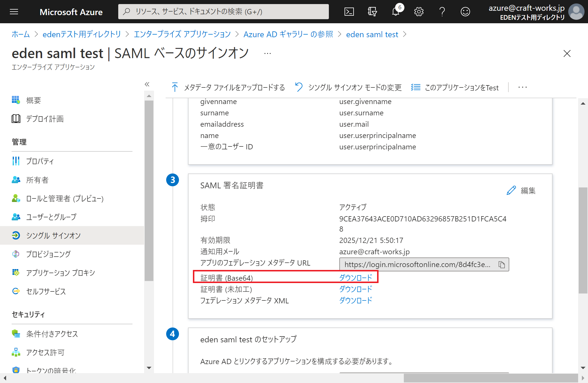The image size is (588, 383).
Task: Select シングル サインオン in sidebar
Action: 72,235
